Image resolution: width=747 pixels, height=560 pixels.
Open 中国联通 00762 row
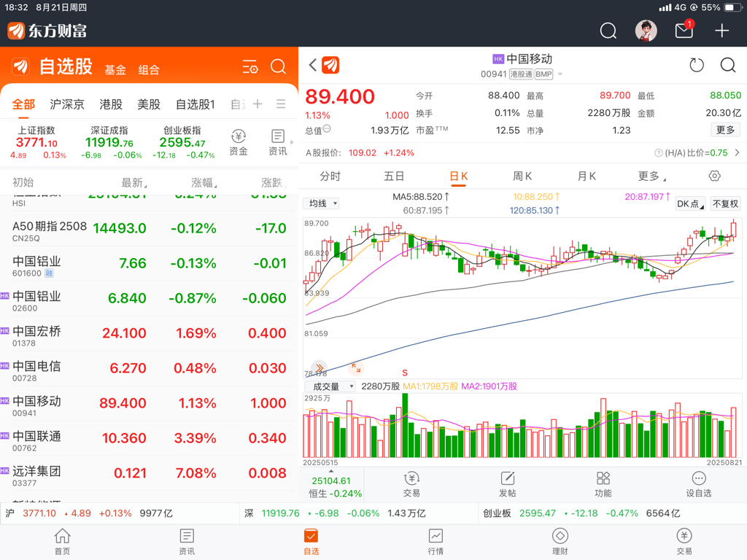[x=149, y=438]
